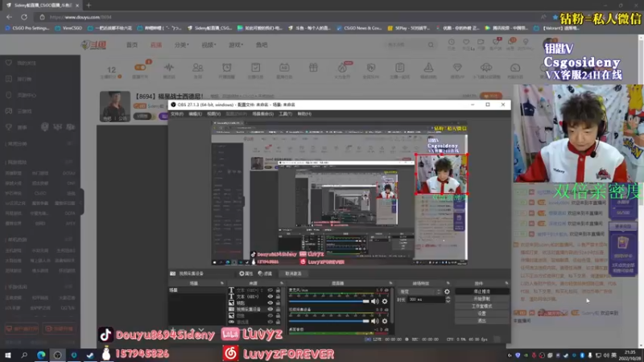
Task: Pop out the 混音器 mixer dock
Action: (390, 283)
